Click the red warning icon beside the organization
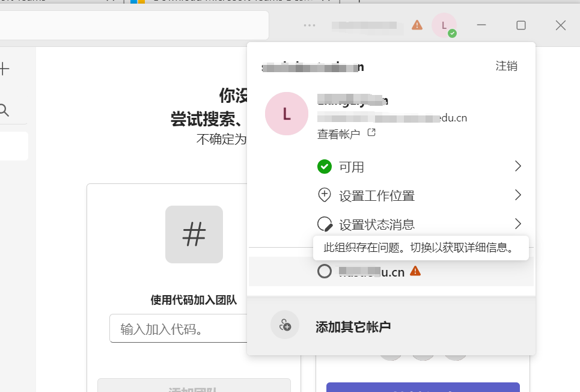The height and width of the screenshot is (392, 580). 415,271
